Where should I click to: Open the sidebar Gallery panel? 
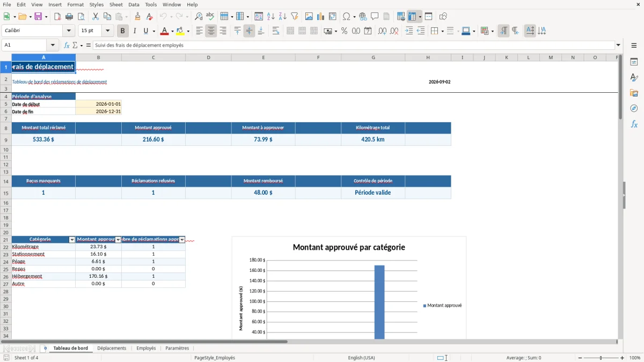(x=634, y=93)
